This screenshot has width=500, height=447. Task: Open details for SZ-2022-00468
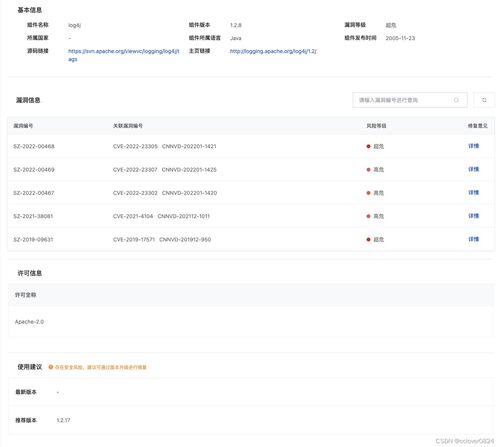(x=473, y=146)
